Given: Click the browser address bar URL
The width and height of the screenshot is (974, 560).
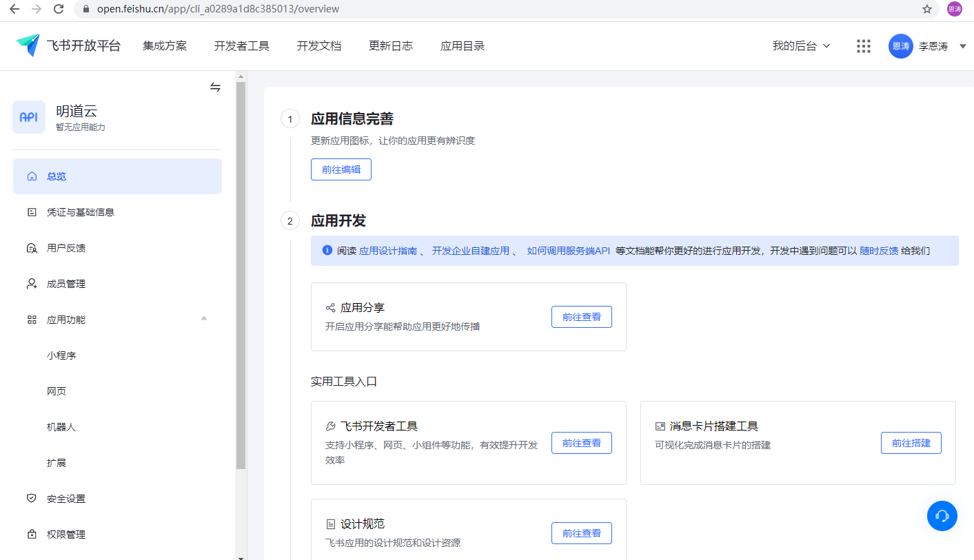Looking at the screenshot, I should [218, 9].
